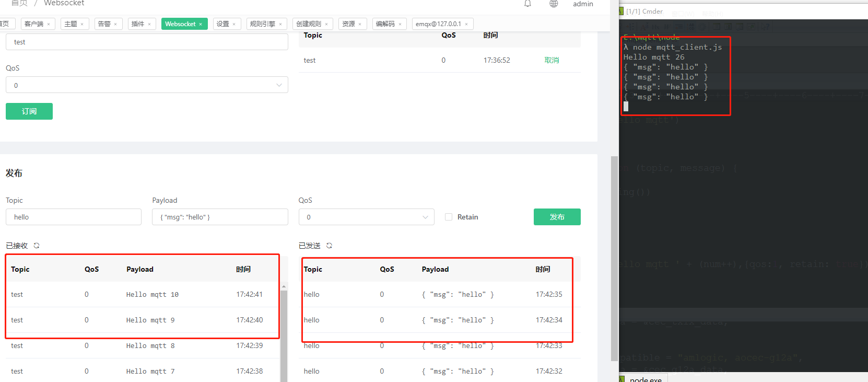The height and width of the screenshot is (382, 868).
Task: Close the 资源 tab with its x
Action: click(x=360, y=24)
